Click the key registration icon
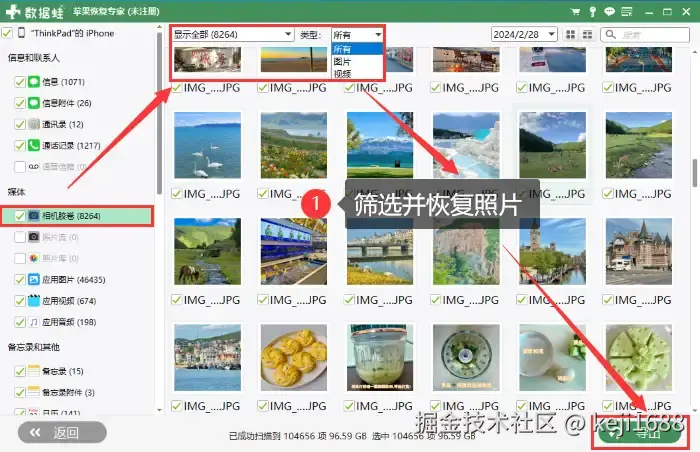700x452 pixels. [592, 12]
